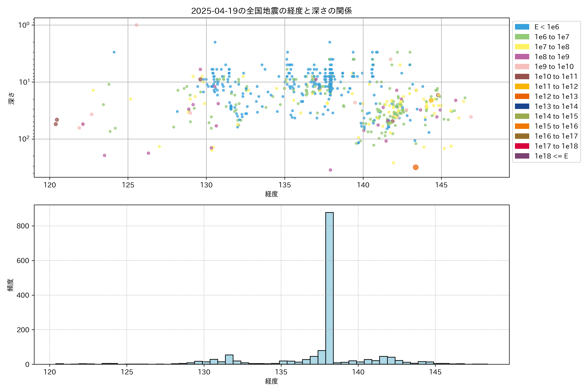Click the chart title 2025-04-19の全国地震の経度と深さの関係
Viewport: 588px width, 392px height.
(x=271, y=11)
